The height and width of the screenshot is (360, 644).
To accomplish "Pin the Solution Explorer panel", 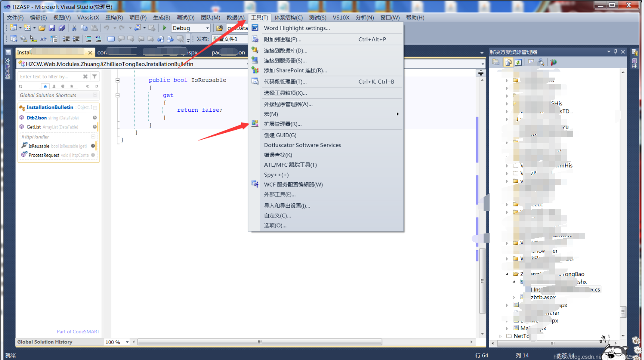I will coord(615,51).
